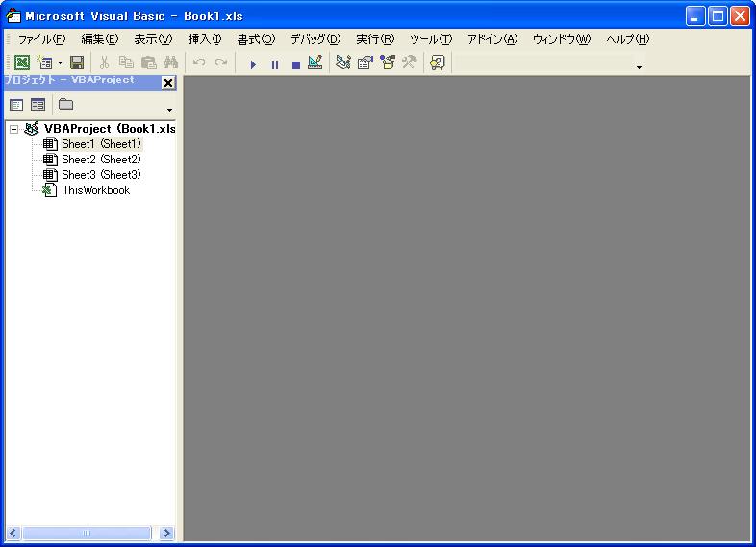Open the ウィンドウ(W) menu
This screenshot has height=547, width=756.
click(x=562, y=39)
